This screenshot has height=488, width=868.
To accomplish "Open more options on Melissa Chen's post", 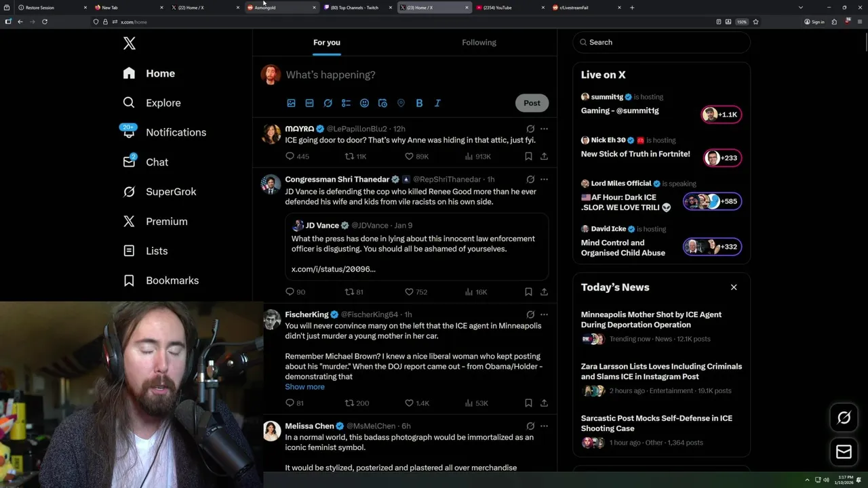I will click(x=544, y=426).
